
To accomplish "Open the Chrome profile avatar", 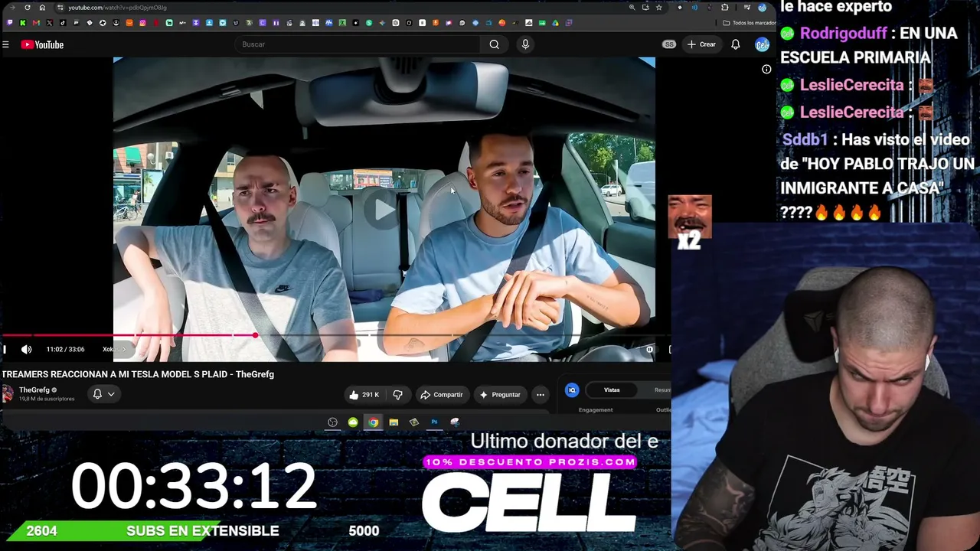I will point(763,8).
